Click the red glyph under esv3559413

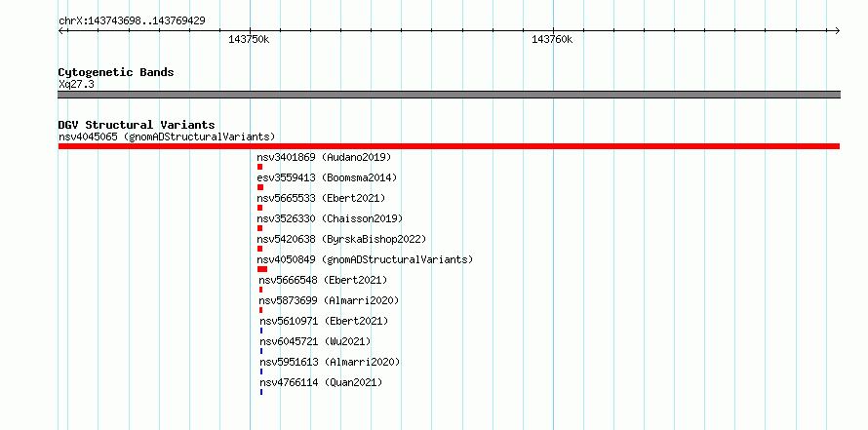tap(260, 187)
